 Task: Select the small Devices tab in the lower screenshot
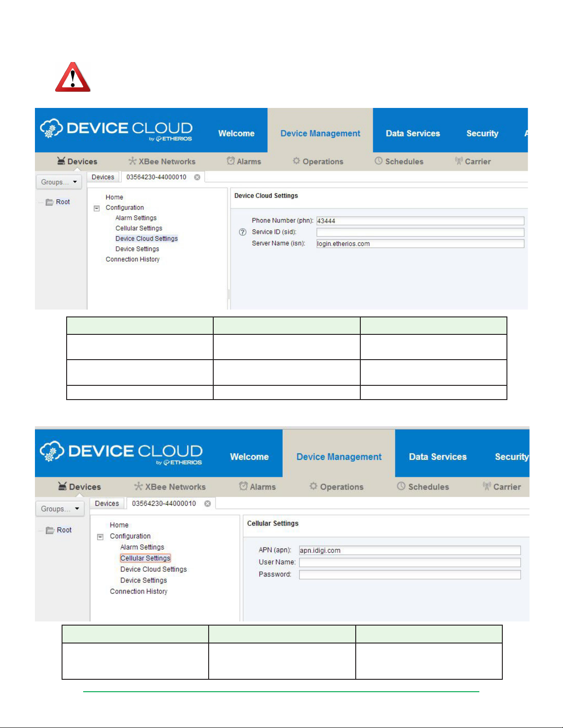pyautogui.click(x=107, y=503)
